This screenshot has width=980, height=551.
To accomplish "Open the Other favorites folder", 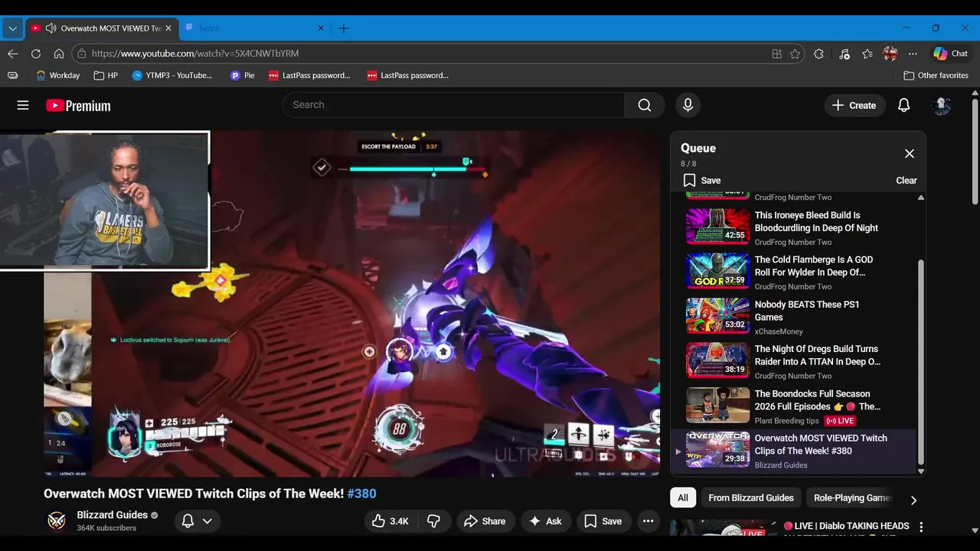I will point(936,76).
